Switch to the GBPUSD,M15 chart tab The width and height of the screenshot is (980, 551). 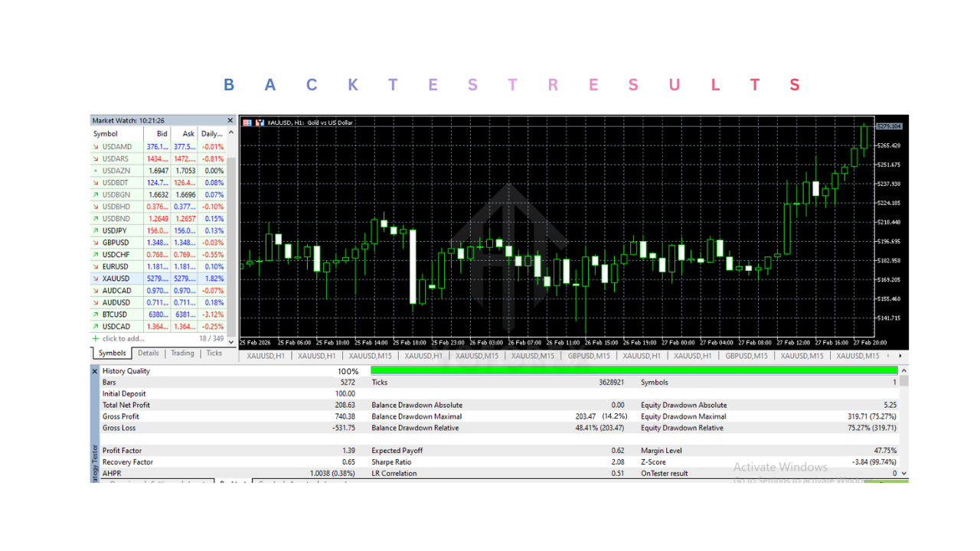pyautogui.click(x=588, y=355)
